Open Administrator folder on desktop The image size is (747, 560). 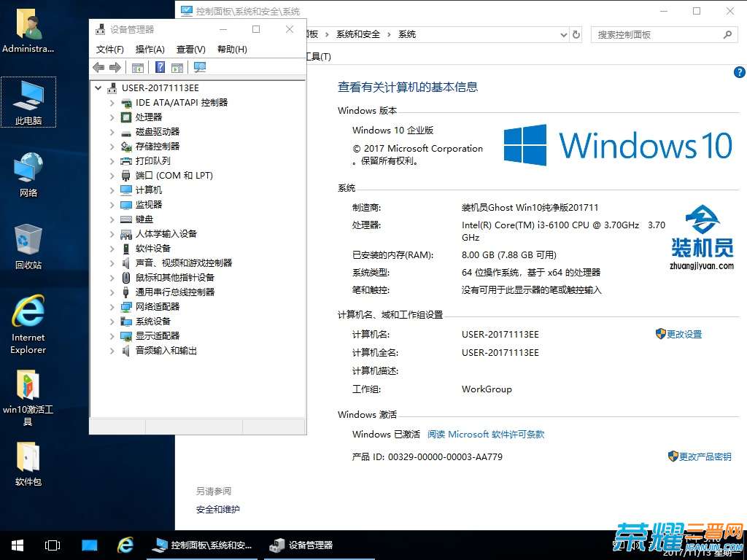(28, 31)
